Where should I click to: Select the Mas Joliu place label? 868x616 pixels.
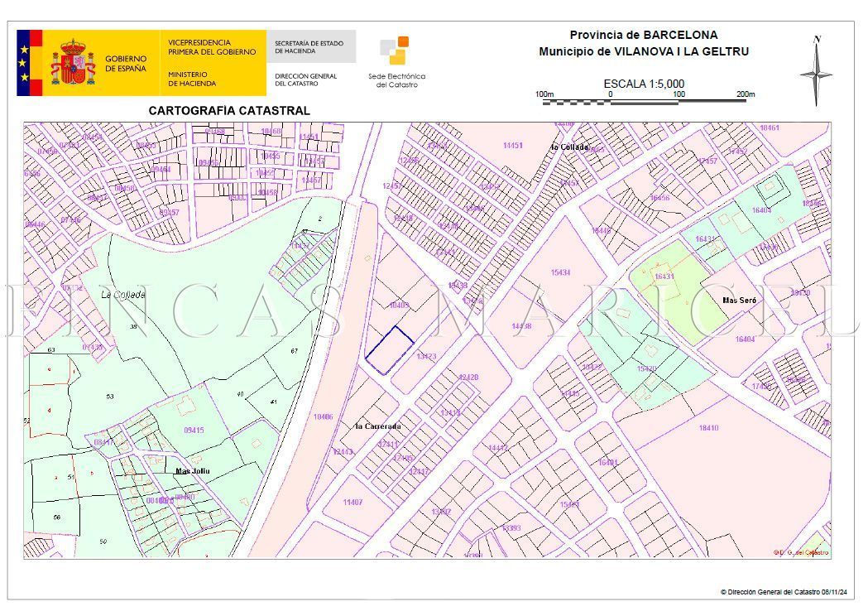(192, 471)
